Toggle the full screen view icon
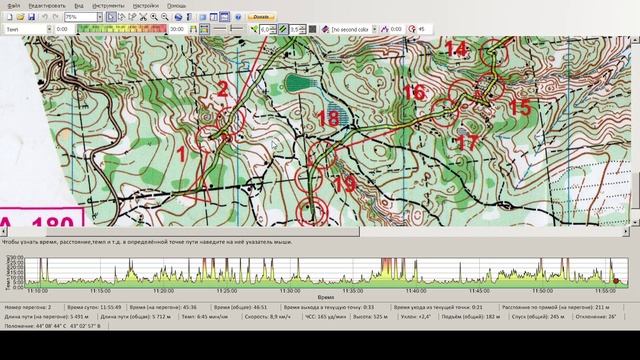 pyautogui.click(x=202, y=17)
